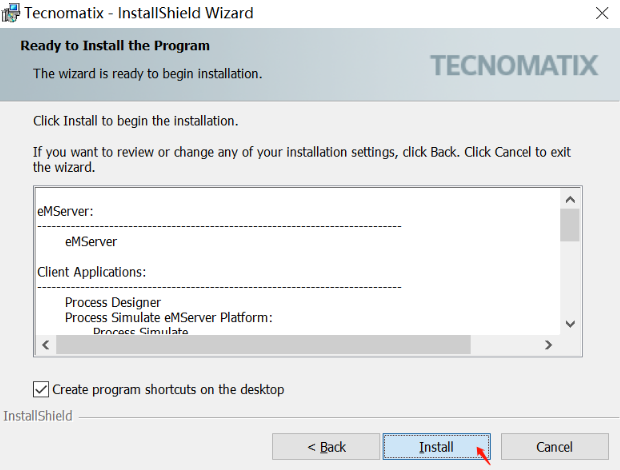Click the 'Ready to Install the Program' heading

(x=115, y=46)
